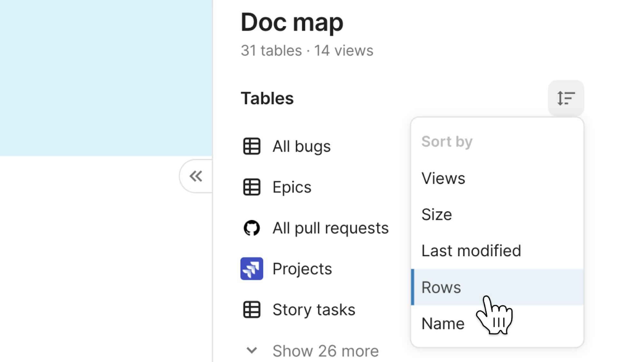Click the table icon beside Epics
The width and height of the screenshot is (644, 362).
click(251, 187)
